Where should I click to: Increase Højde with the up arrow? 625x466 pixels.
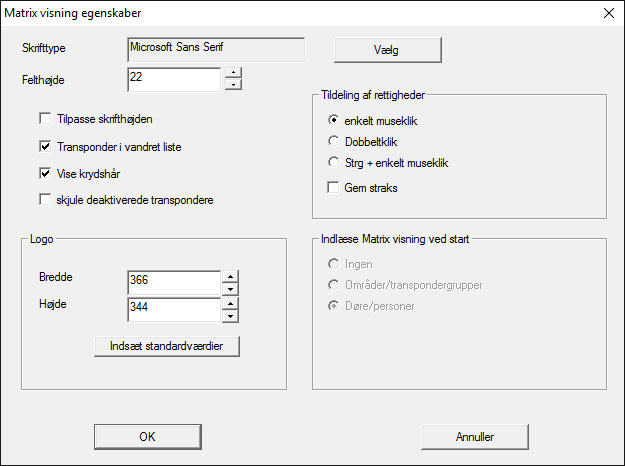[x=230, y=303]
